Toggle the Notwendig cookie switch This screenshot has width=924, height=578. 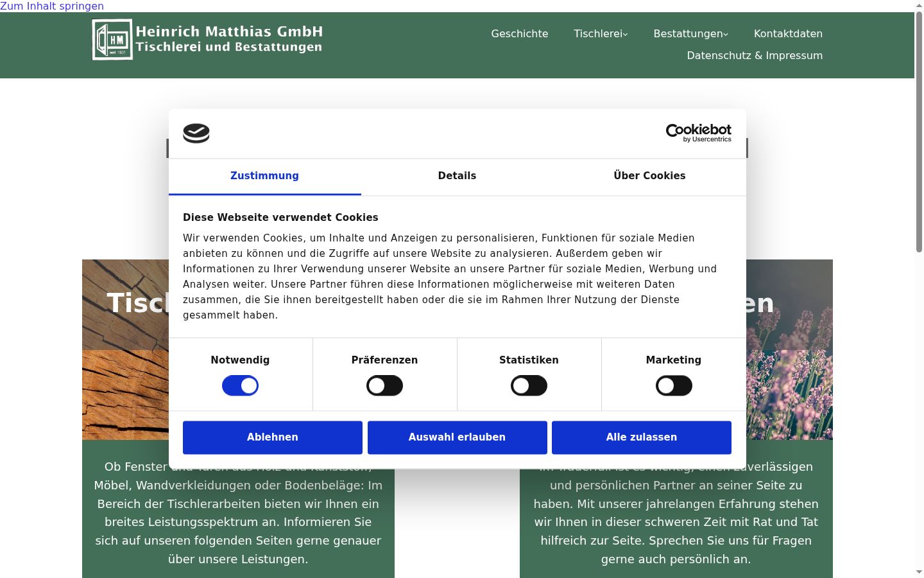click(x=240, y=385)
